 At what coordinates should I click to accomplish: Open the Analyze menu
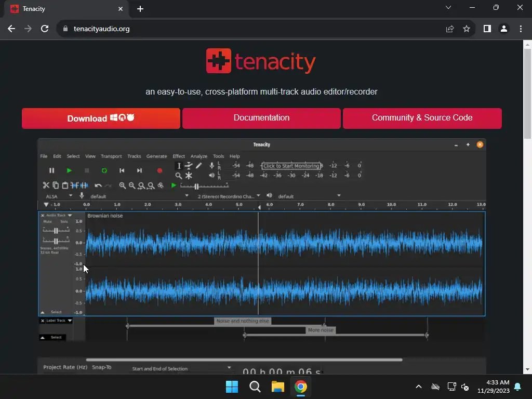click(x=199, y=156)
